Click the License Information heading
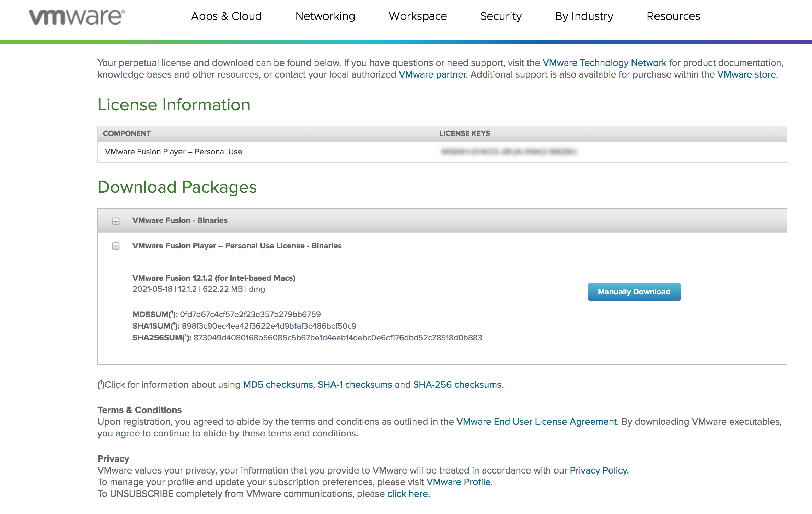The image size is (812, 514). point(174,105)
